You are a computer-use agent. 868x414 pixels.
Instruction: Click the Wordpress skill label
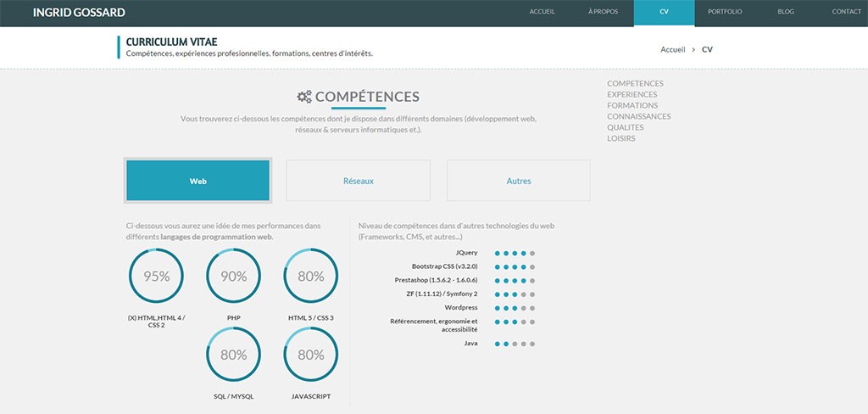(461, 308)
